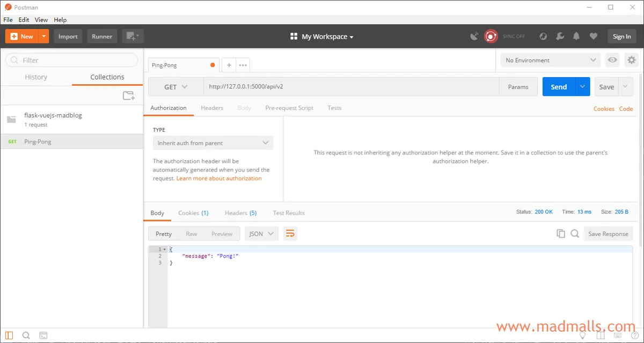Expand the Send button dropdown arrow
The width and height of the screenshot is (644, 343).
coord(583,87)
